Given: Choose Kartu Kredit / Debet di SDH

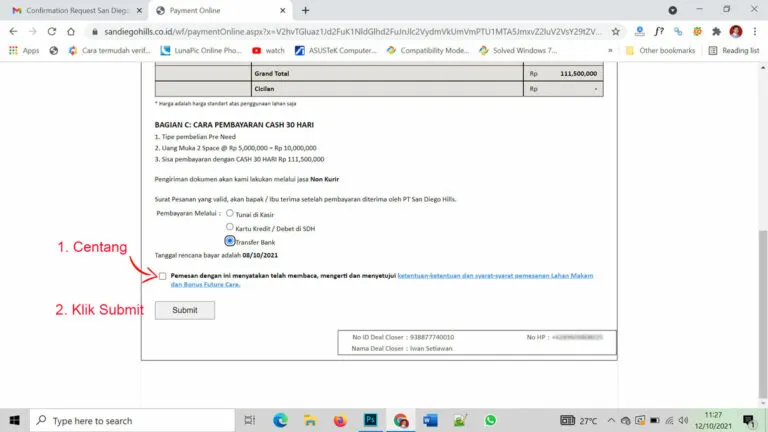Looking at the screenshot, I should pos(230,227).
